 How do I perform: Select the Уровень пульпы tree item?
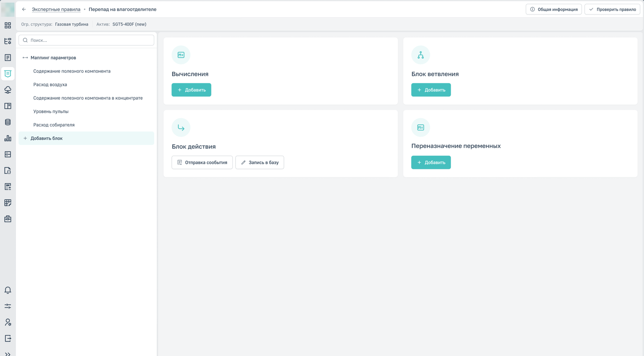(51, 111)
